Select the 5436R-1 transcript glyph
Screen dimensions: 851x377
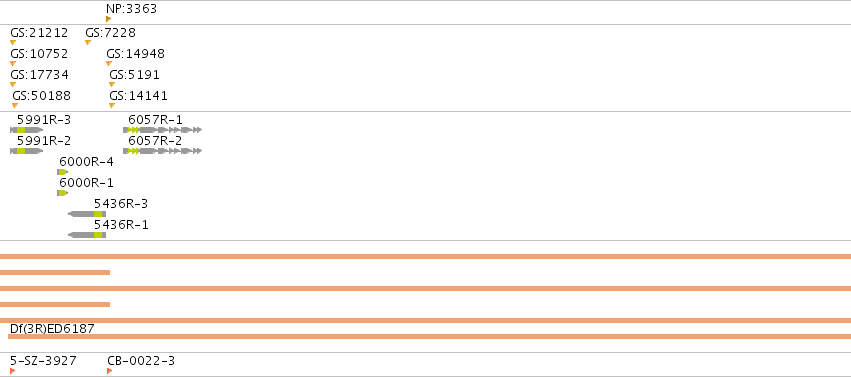tap(87, 235)
